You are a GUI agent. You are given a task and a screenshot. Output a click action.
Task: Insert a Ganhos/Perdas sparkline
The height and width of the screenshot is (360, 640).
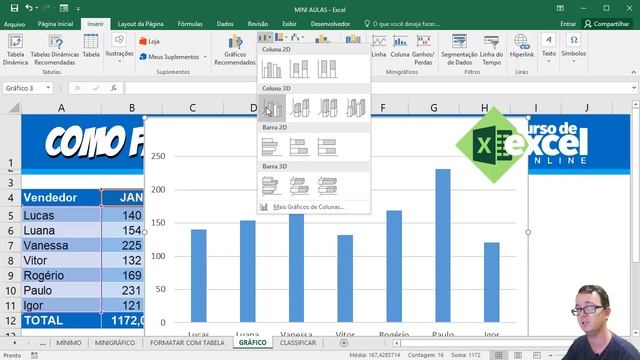coord(423,50)
